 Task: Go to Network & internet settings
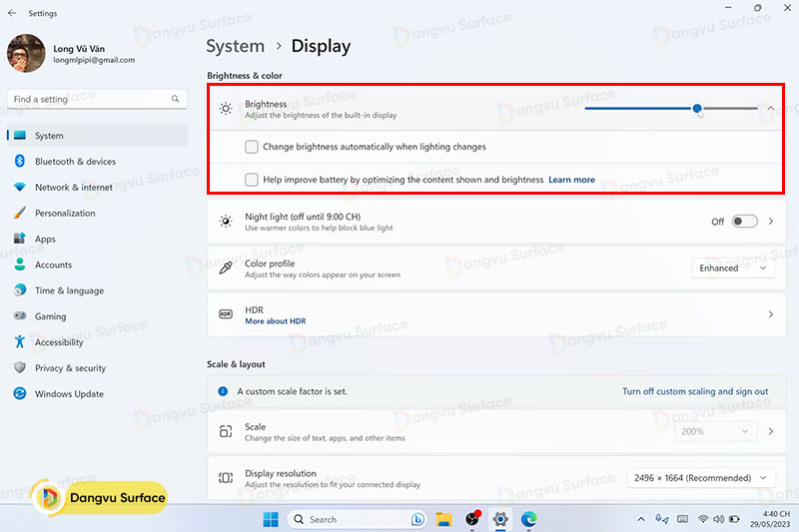(x=73, y=188)
